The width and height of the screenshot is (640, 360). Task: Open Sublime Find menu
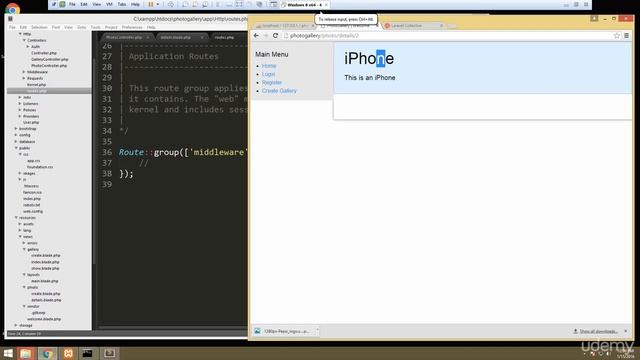pos(56,27)
